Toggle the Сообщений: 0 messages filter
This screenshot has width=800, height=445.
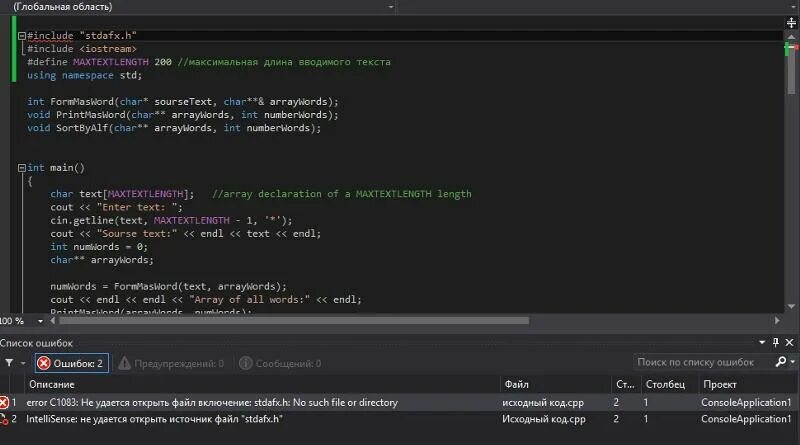tap(280, 363)
